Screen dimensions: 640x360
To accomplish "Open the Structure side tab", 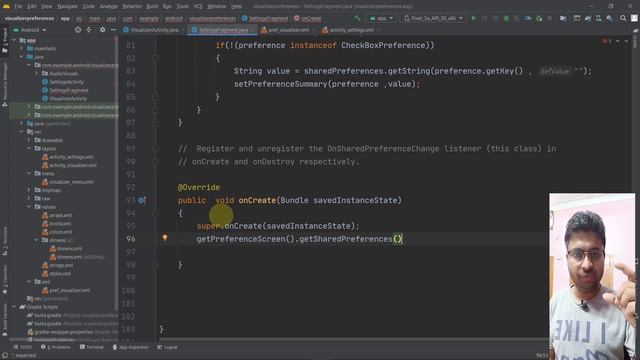I will point(5,241).
